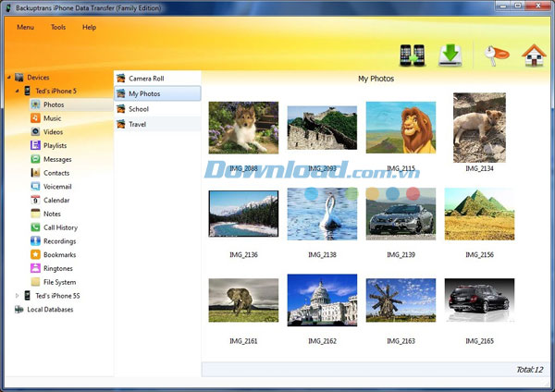Open the Calendar category

pyautogui.click(x=55, y=200)
